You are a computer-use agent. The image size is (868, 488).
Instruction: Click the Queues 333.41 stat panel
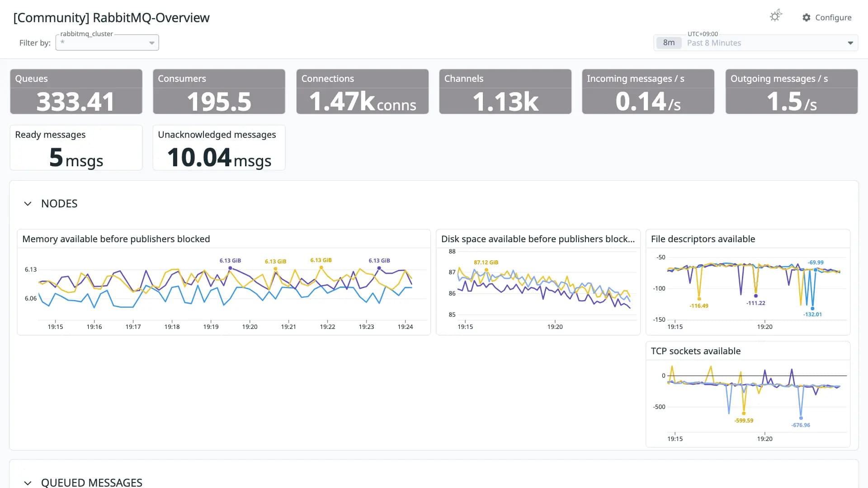tap(76, 91)
